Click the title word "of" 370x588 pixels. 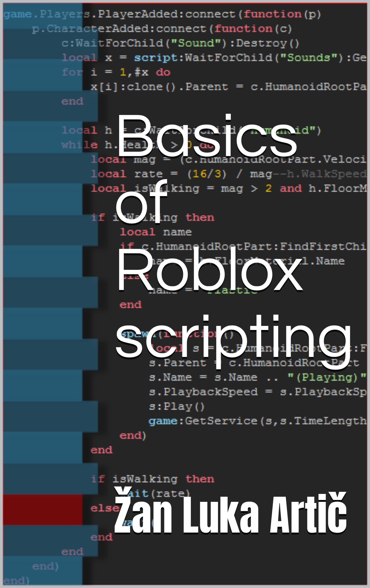(141, 201)
